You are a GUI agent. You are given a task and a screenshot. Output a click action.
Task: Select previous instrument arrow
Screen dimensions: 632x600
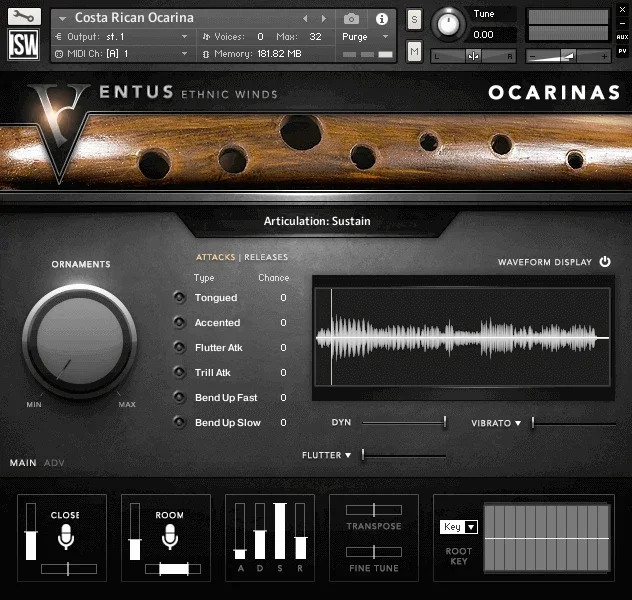click(305, 19)
